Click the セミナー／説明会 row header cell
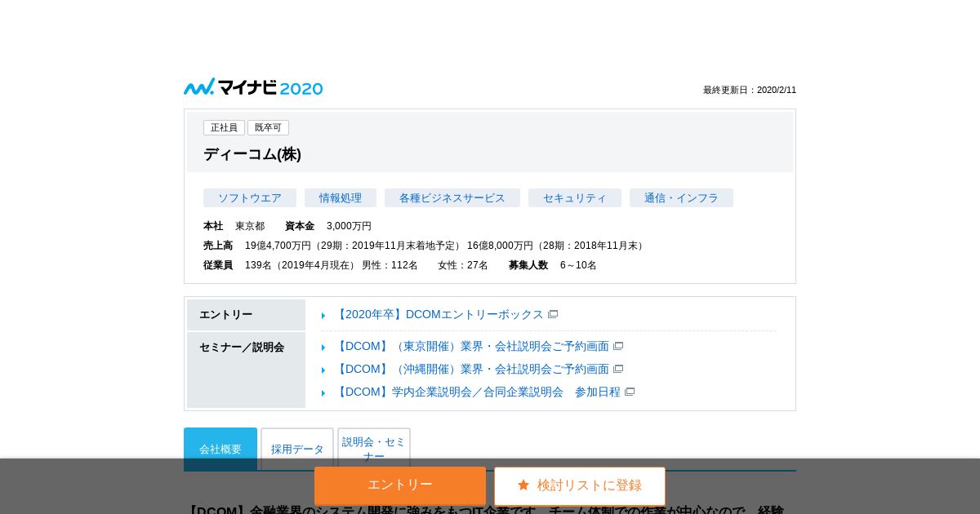Image resolution: width=980 pixels, height=514 pixels. (246, 370)
